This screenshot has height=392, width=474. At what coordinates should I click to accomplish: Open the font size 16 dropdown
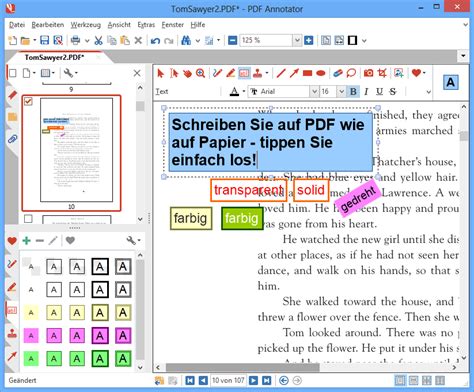(x=341, y=91)
